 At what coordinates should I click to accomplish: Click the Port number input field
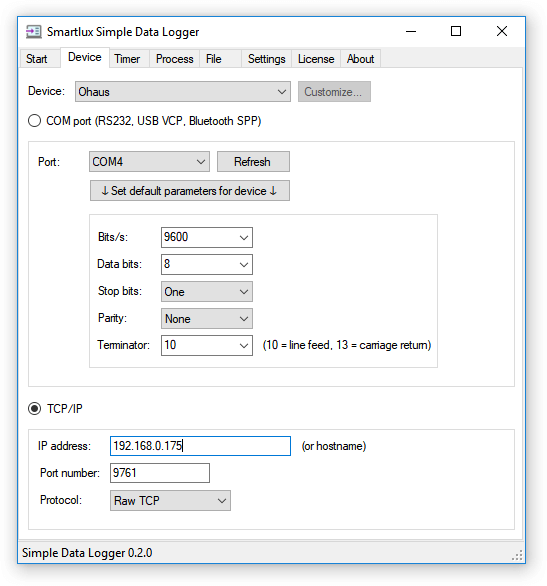(160, 473)
